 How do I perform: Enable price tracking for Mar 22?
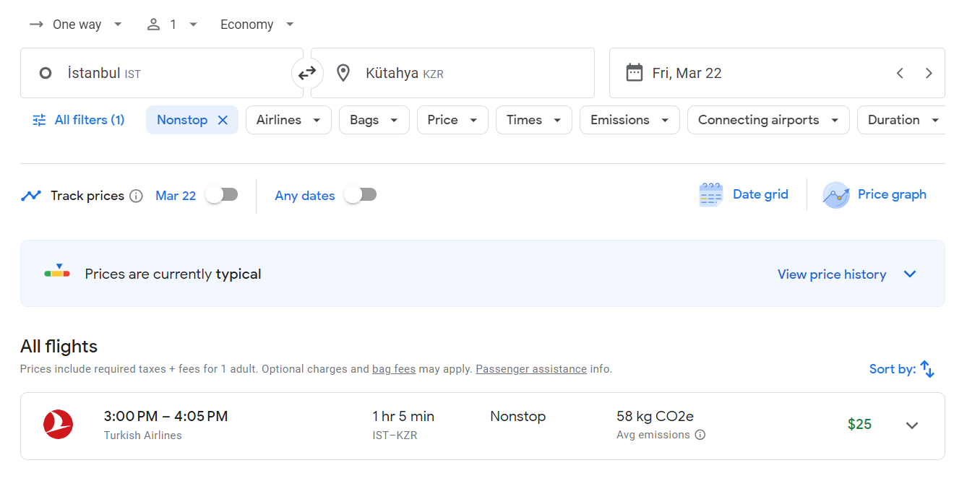[221, 195]
